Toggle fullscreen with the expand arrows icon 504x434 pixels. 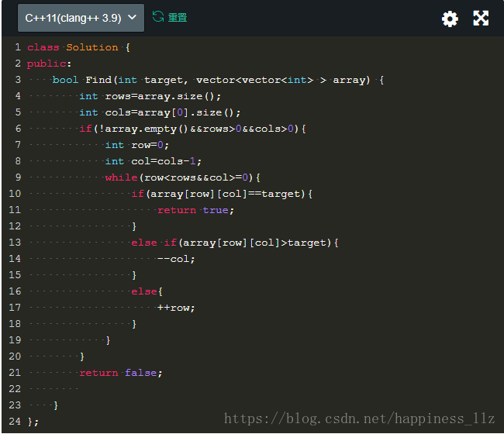coord(481,19)
